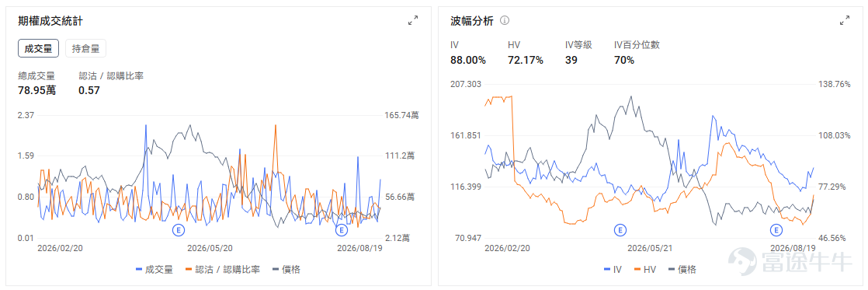The width and height of the screenshot is (868, 290).
Task: Toggle 成交量 series in left chart legend
Action: [155, 270]
